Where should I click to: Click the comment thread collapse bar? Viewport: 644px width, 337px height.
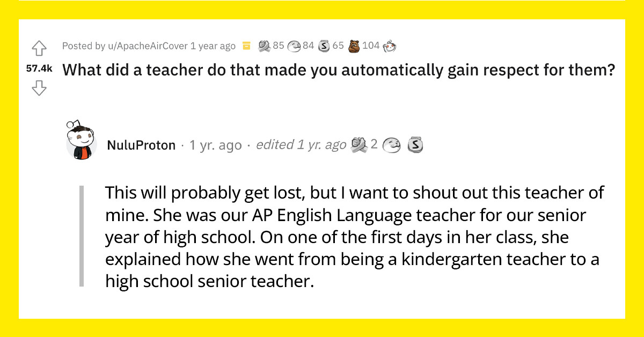80,236
